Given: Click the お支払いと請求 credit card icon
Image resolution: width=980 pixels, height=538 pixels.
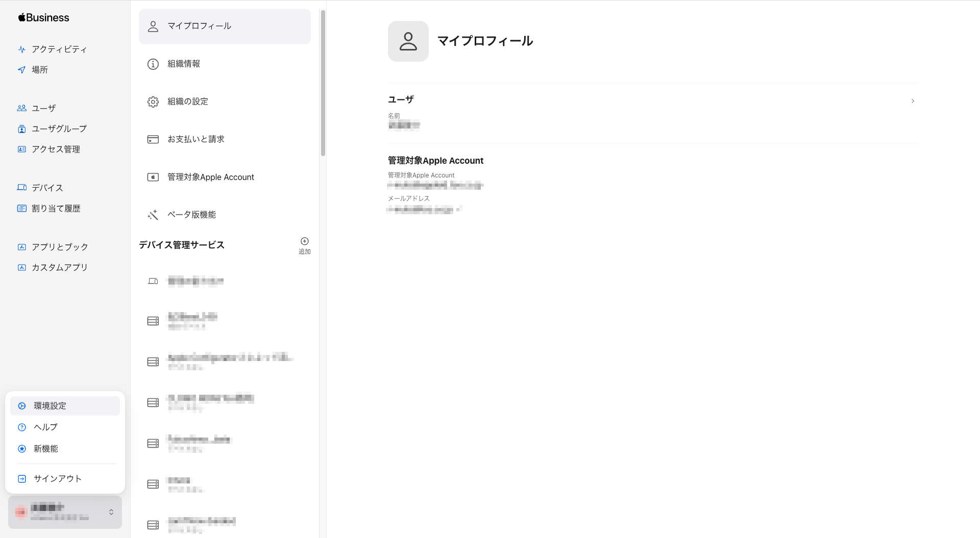Looking at the screenshot, I should point(153,140).
